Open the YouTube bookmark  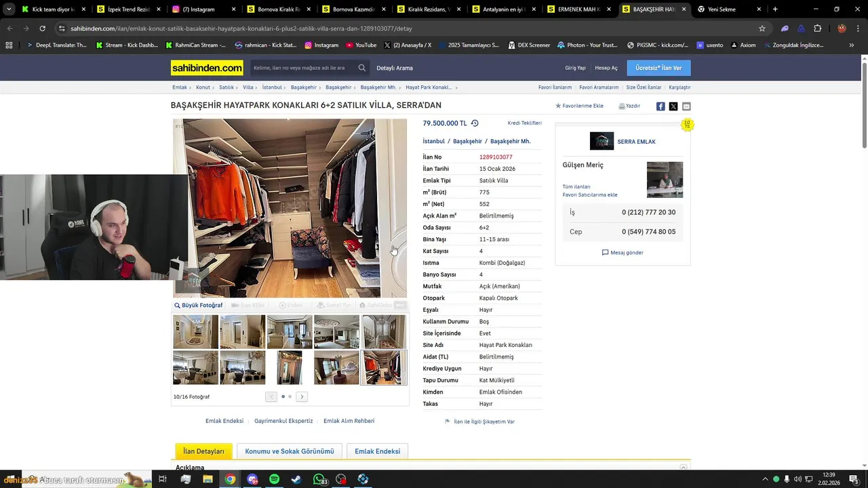point(361,45)
